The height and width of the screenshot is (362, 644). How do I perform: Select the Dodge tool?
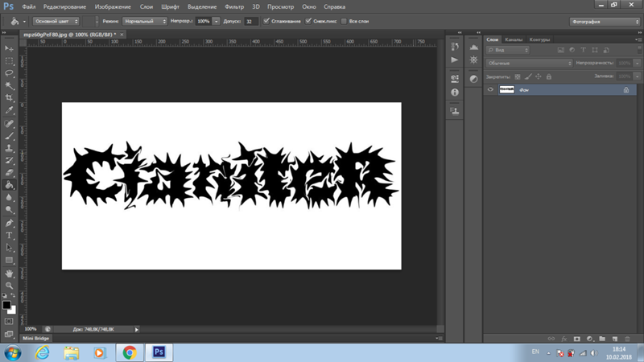9,210
